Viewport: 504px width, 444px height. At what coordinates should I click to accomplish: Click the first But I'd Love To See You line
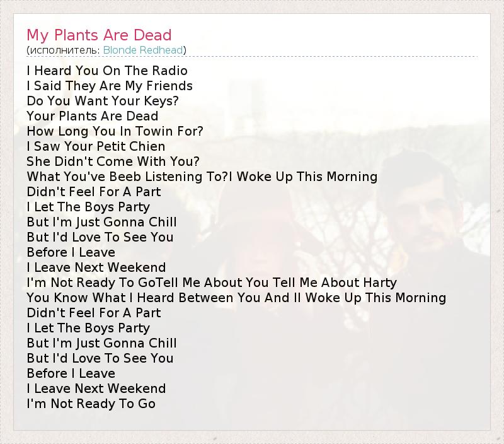pos(100,237)
